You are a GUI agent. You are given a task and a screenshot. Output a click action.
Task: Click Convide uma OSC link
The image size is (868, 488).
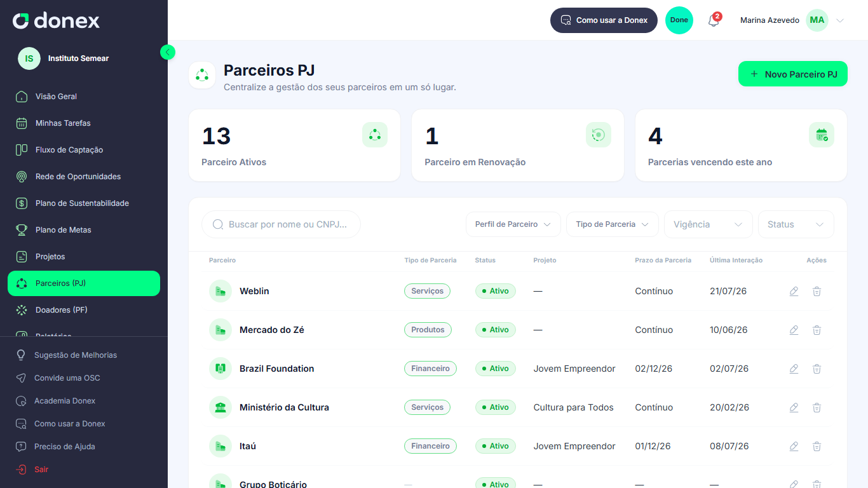[58, 378]
